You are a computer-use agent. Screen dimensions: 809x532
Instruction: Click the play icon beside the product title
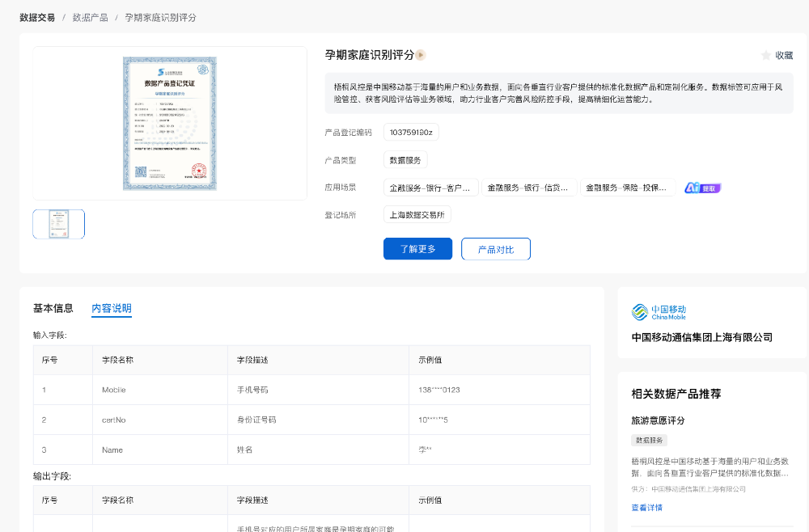pos(421,55)
